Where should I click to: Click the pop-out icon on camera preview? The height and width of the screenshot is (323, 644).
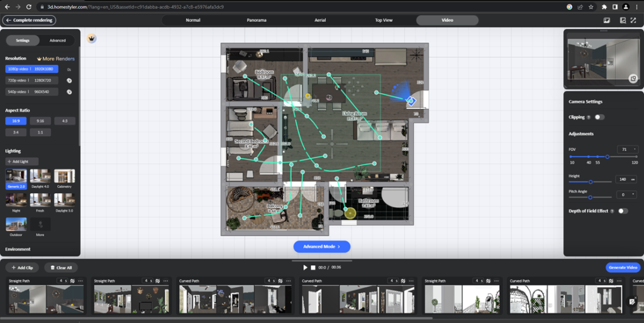[x=633, y=79]
